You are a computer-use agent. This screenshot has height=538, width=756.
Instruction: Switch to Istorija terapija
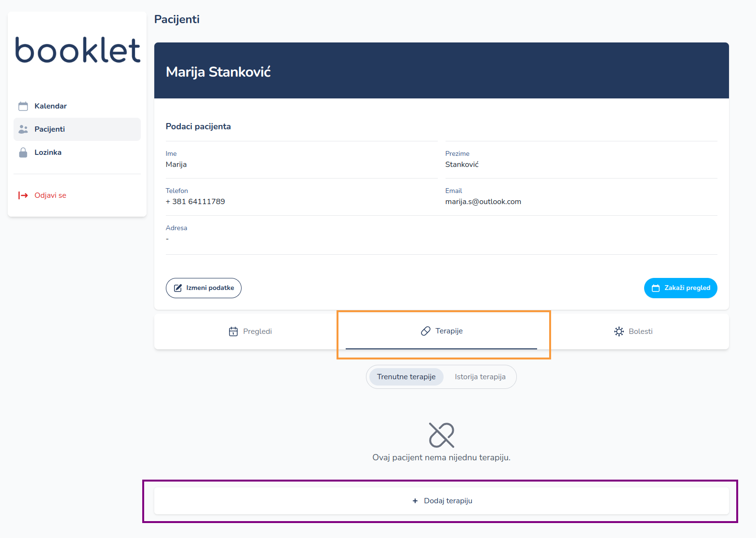(480, 377)
